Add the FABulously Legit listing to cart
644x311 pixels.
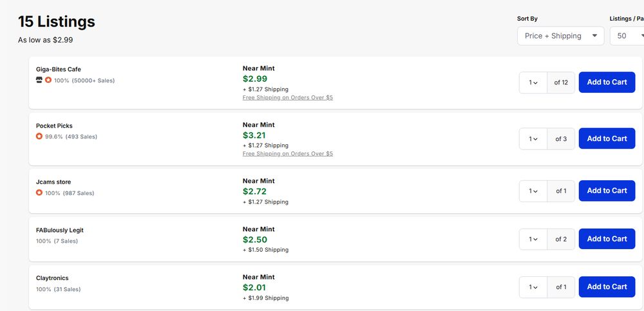tap(607, 239)
